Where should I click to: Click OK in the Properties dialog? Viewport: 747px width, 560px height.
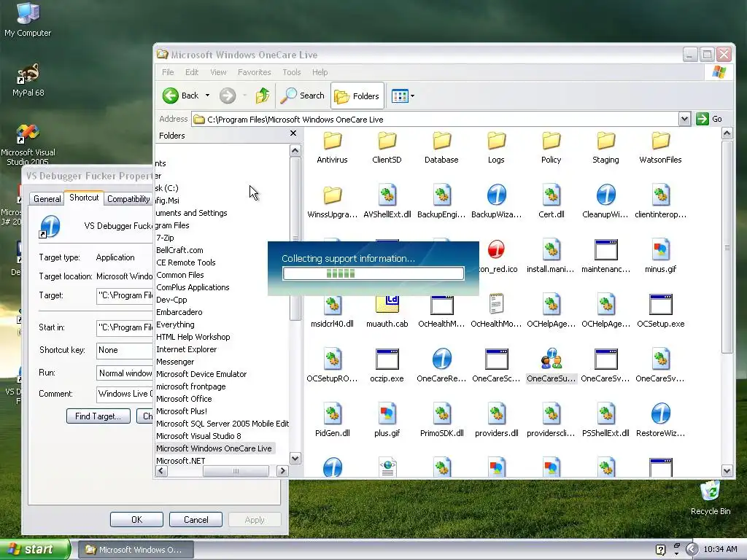coord(136,519)
